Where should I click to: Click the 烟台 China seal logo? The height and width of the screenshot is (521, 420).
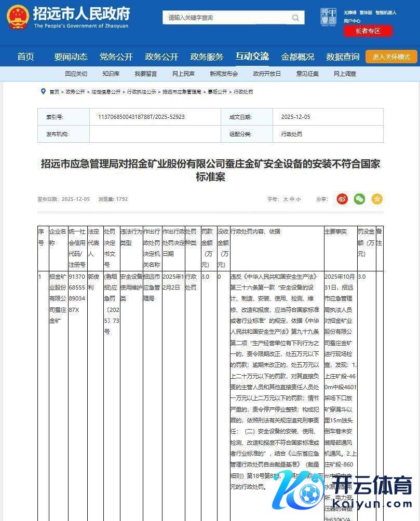[328, 17]
